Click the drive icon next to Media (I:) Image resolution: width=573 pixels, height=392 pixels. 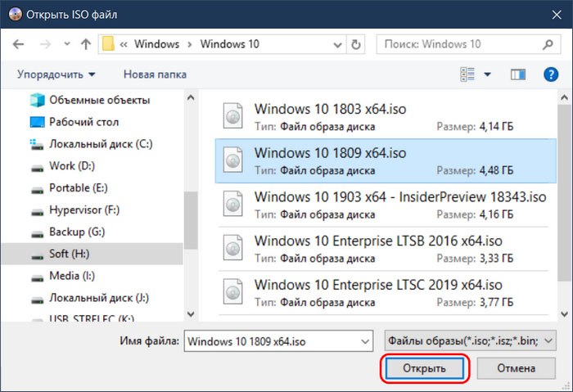(x=38, y=278)
